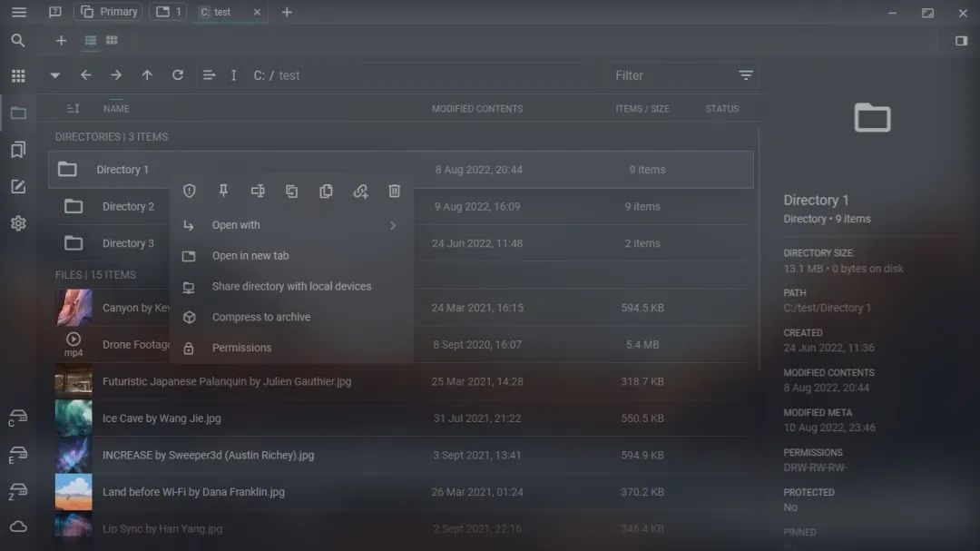
Task: Select Futuristic Japanese Palanquin jpg file
Action: [x=401, y=381]
